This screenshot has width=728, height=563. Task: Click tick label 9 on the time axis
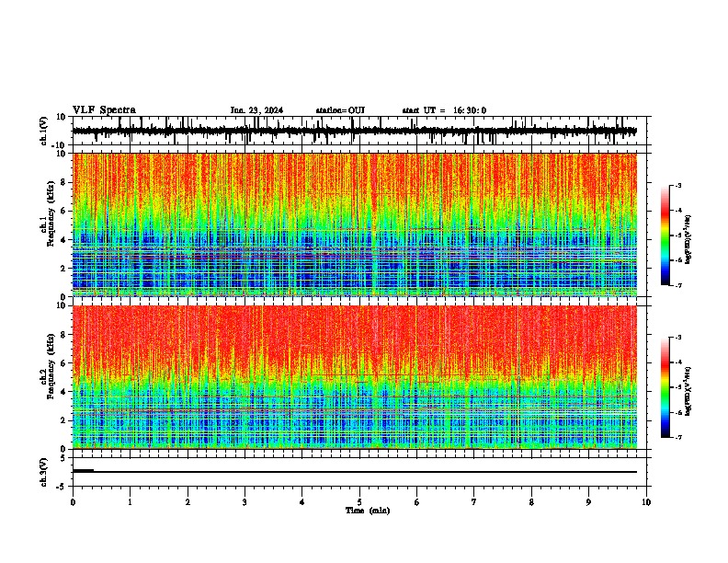[x=588, y=502]
